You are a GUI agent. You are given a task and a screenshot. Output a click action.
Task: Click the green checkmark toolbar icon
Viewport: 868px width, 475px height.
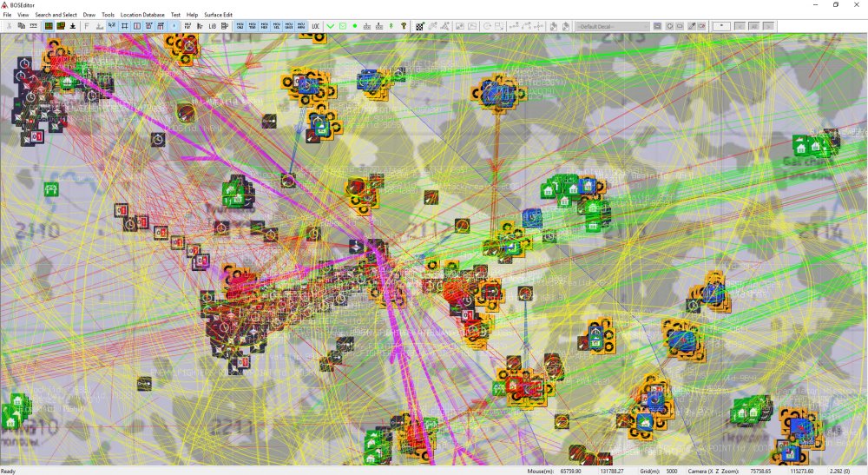(x=330, y=26)
